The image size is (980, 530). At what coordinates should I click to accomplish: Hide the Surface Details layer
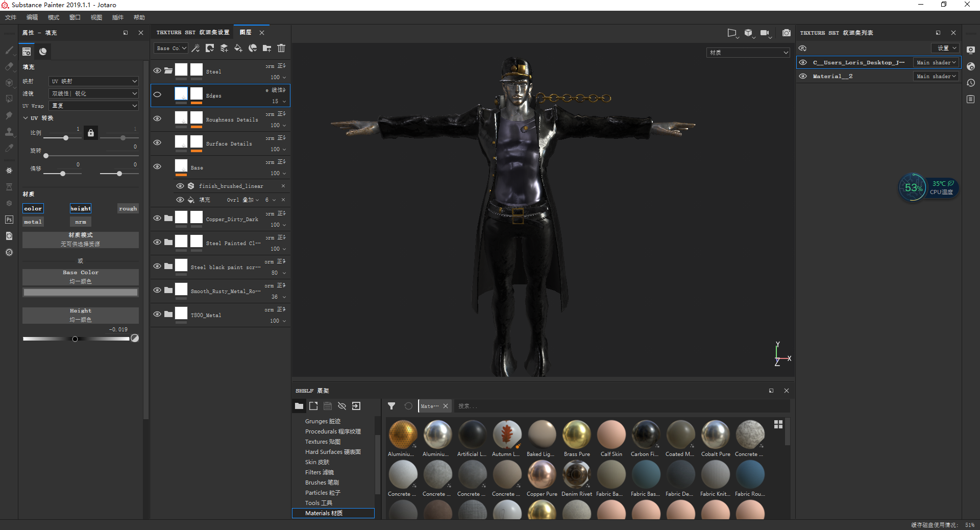[157, 142]
